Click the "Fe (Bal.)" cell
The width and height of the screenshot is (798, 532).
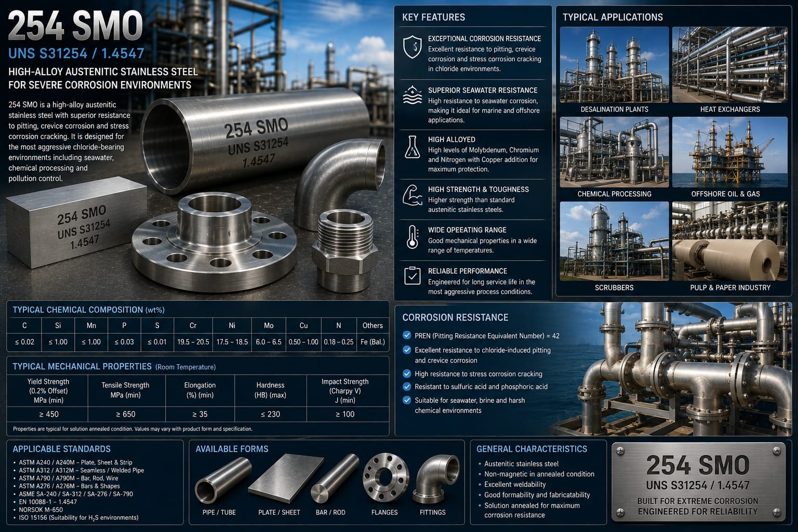pos(373,342)
